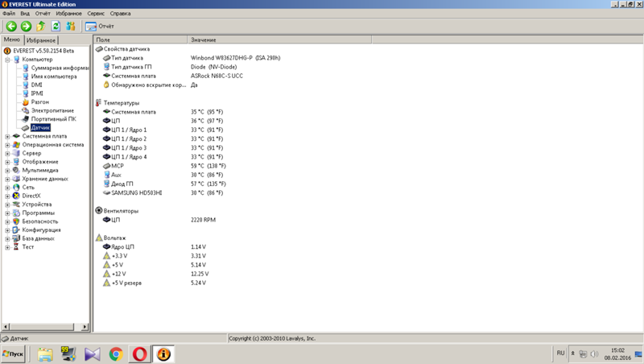The height and width of the screenshot is (364, 644).
Task: Select EVEREST v5.50.2154 Beta root item
Action: [x=43, y=51]
